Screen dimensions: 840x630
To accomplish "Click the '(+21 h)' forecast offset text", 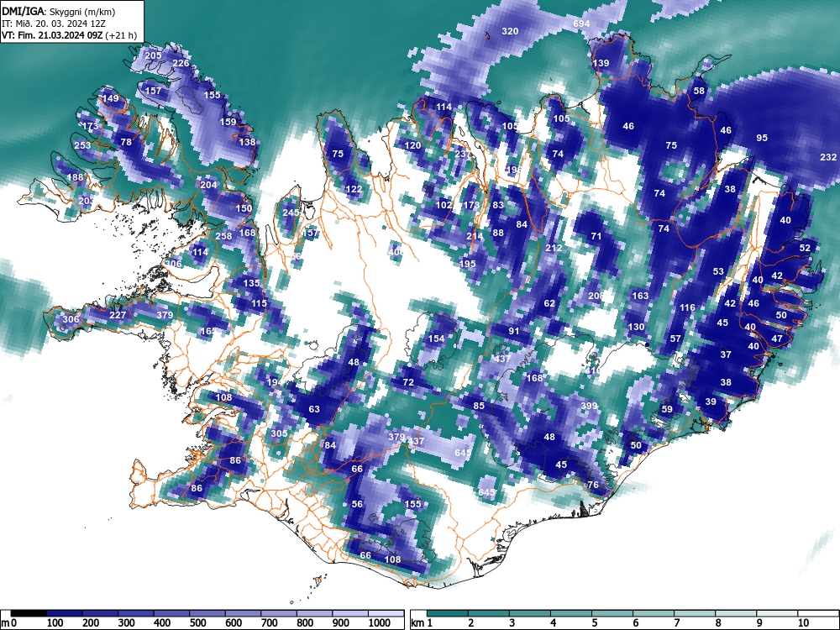I will tap(121, 35).
